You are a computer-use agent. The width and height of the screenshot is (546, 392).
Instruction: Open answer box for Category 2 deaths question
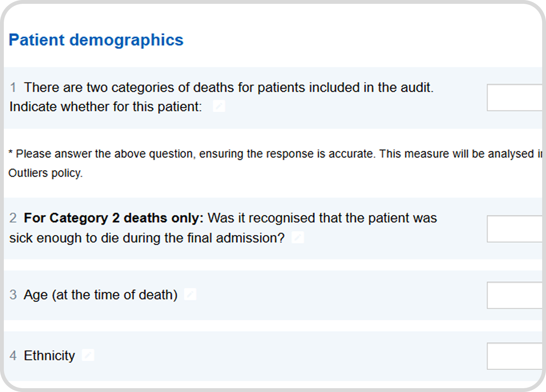pyautogui.click(x=515, y=229)
